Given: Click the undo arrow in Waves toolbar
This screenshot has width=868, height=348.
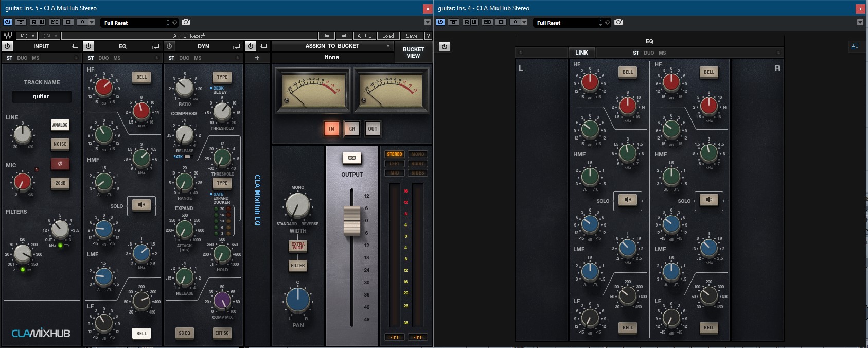Looking at the screenshot, I should (x=25, y=36).
